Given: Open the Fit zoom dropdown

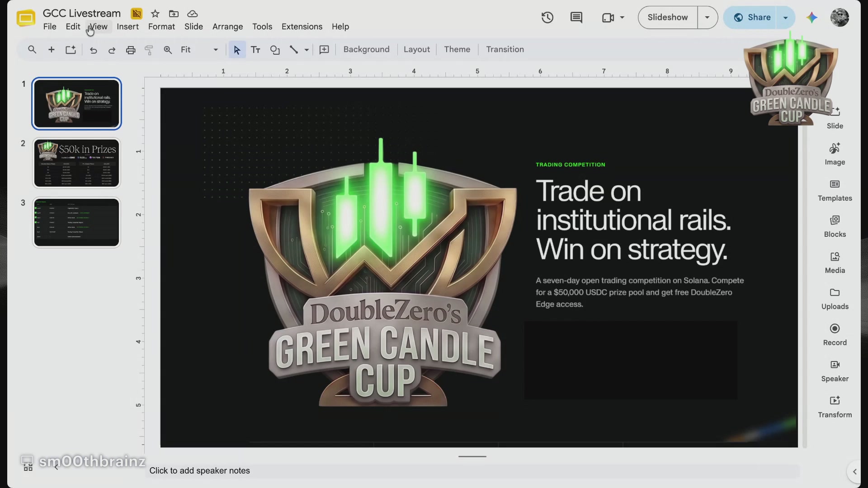Looking at the screenshot, I should click(x=199, y=50).
